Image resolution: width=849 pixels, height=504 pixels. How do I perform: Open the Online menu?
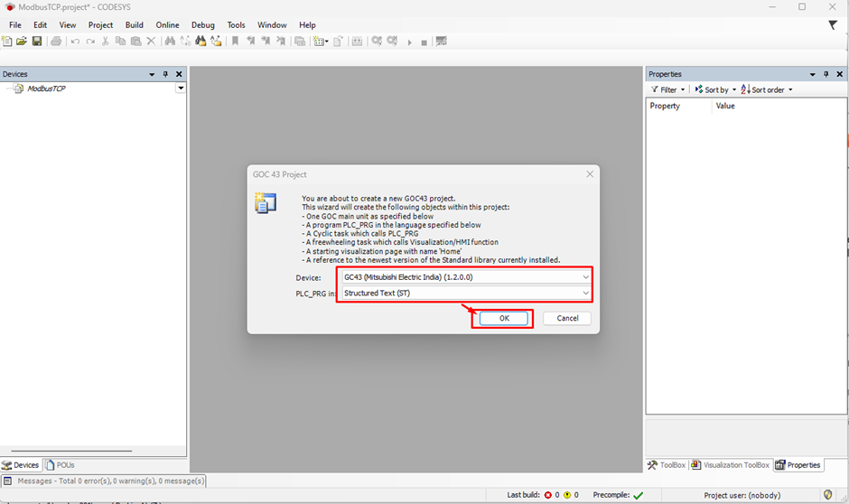point(167,25)
